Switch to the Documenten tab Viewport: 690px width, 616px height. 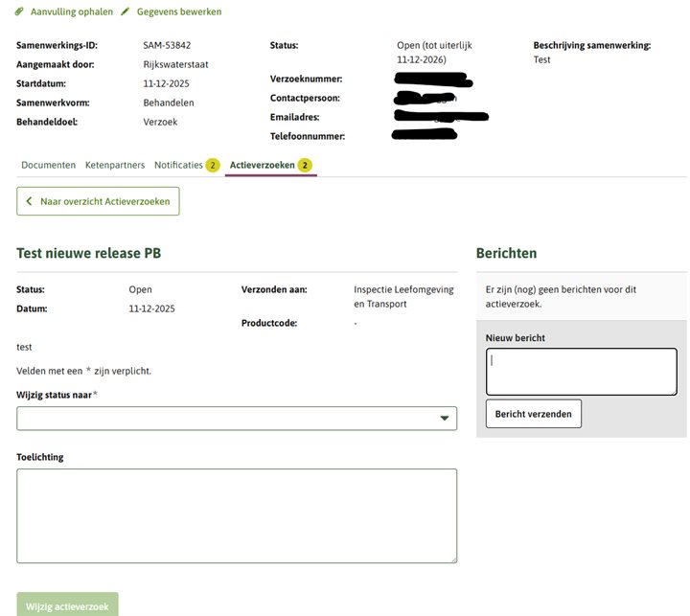point(49,165)
